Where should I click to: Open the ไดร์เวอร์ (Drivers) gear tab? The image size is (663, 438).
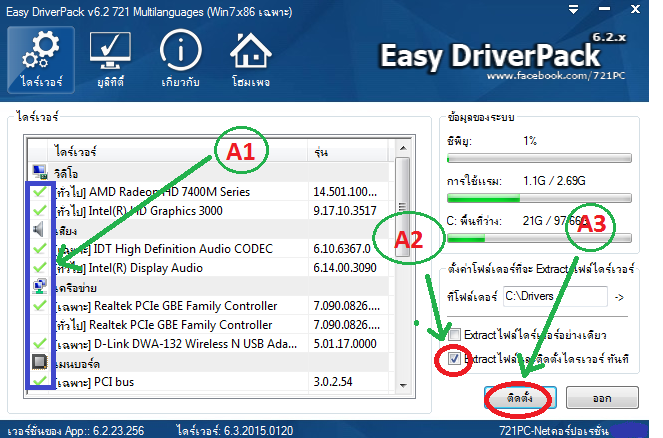(41, 60)
